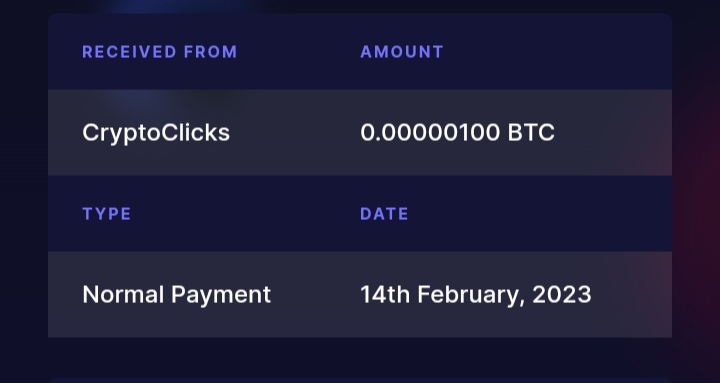The width and height of the screenshot is (720, 383).
Task: Select the CryptoClicks sender name
Action: (x=156, y=133)
